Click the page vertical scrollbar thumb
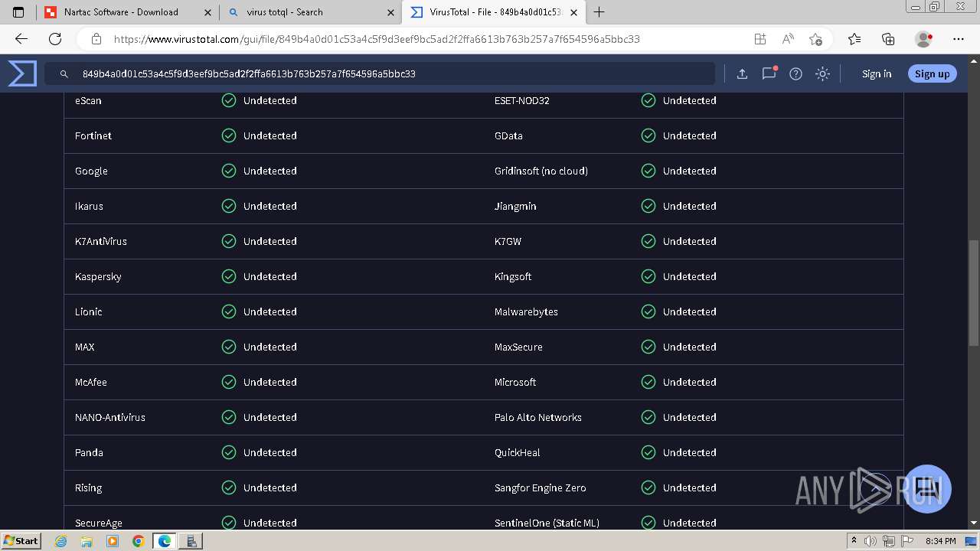Screen dimensions: 980x551 (974, 292)
